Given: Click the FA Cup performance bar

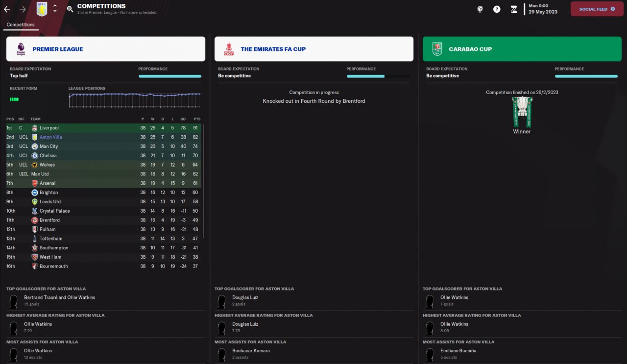Looking at the screenshot, I should point(378,76).
